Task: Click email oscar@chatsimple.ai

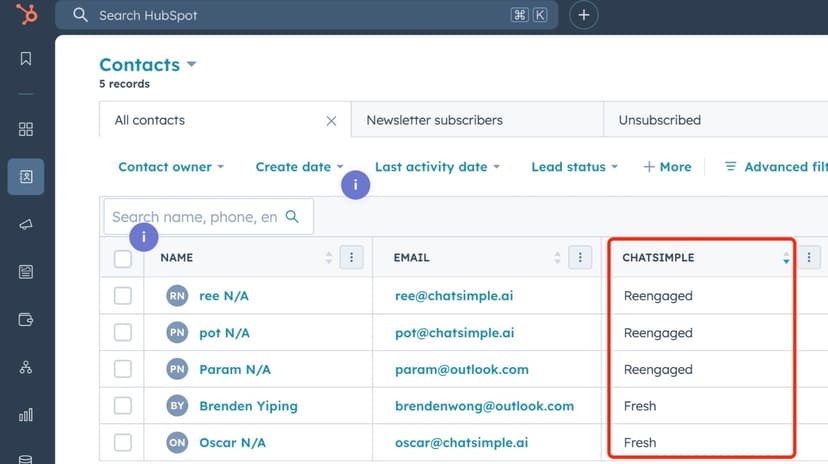Action: click(x=462, y=442)
